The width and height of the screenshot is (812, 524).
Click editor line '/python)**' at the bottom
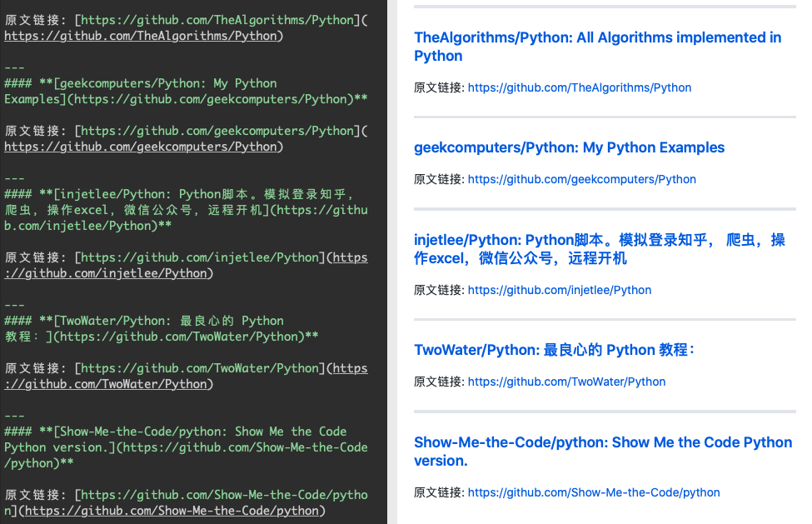39,463
